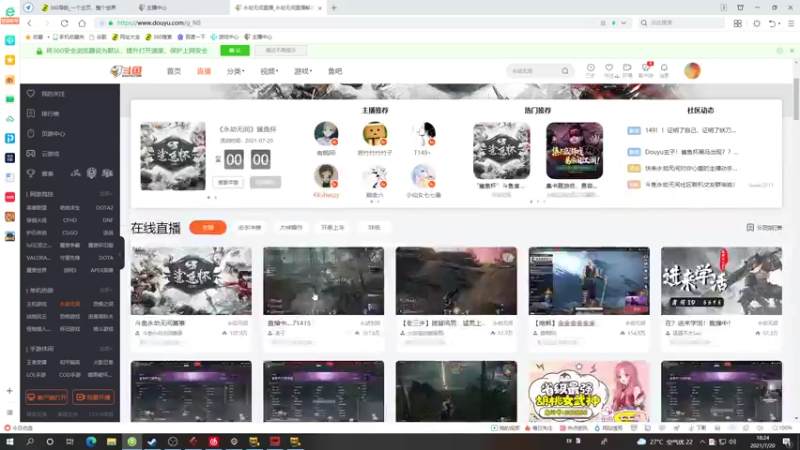Open the highlighted 永劫无间 link in sidebar
800x450 pixels.
click(x=70, y=304)
